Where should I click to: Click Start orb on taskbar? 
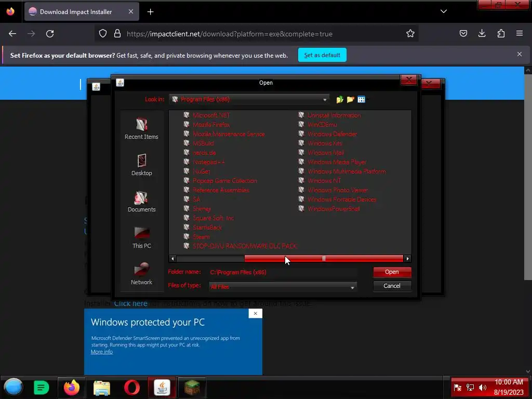[x=14, y=387]
